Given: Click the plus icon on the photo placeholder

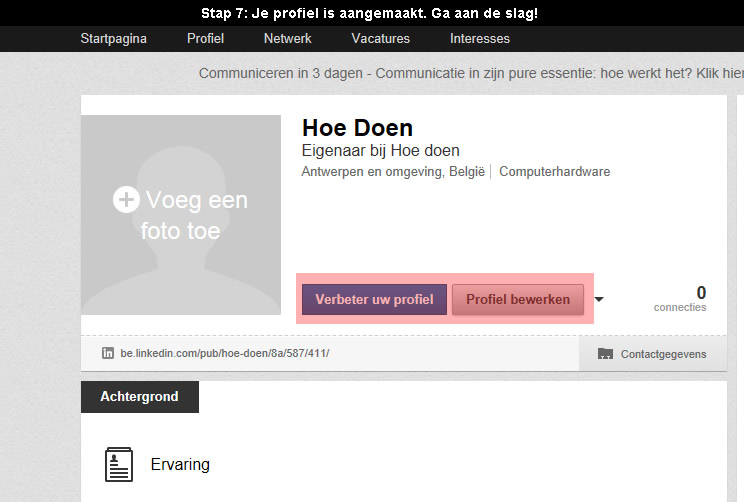Looking at the screenshot, I should (126, 200).
